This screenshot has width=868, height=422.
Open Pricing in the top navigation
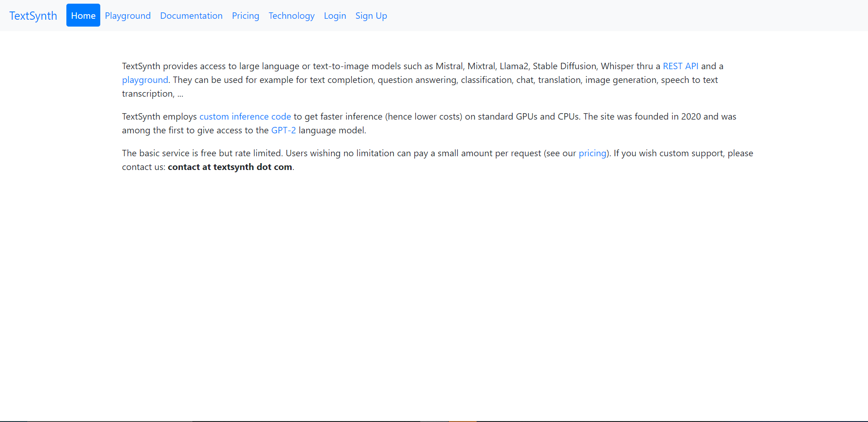click(x=245, y=16)
